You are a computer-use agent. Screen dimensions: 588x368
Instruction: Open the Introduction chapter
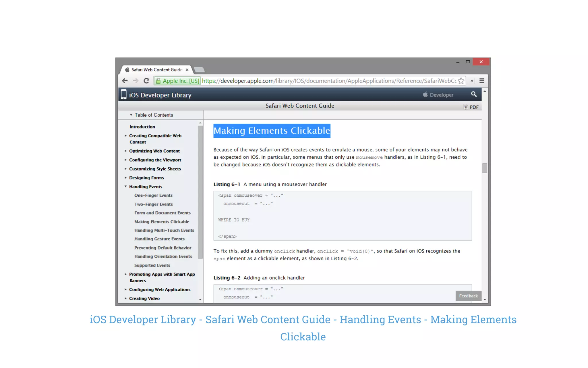point(142,127)
